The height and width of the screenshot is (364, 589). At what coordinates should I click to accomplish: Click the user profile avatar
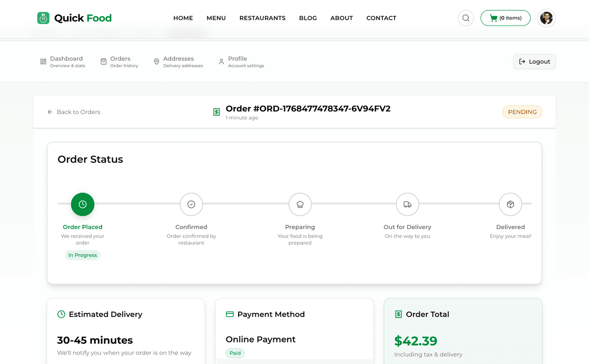click(x=546, y=18)
